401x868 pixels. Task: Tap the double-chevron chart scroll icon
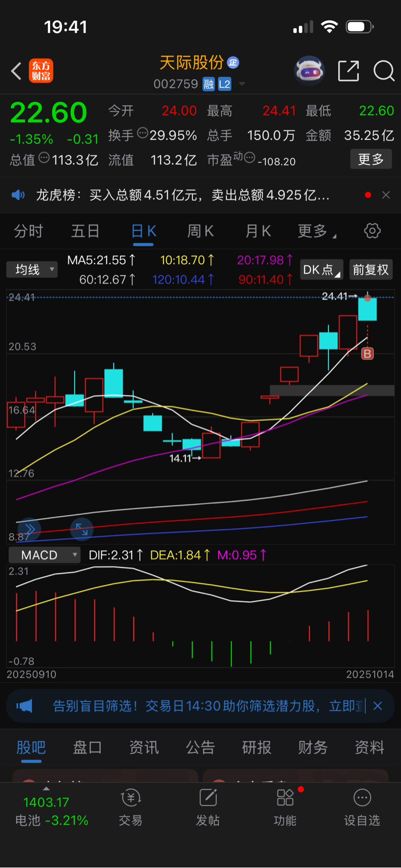pos(29,529)
